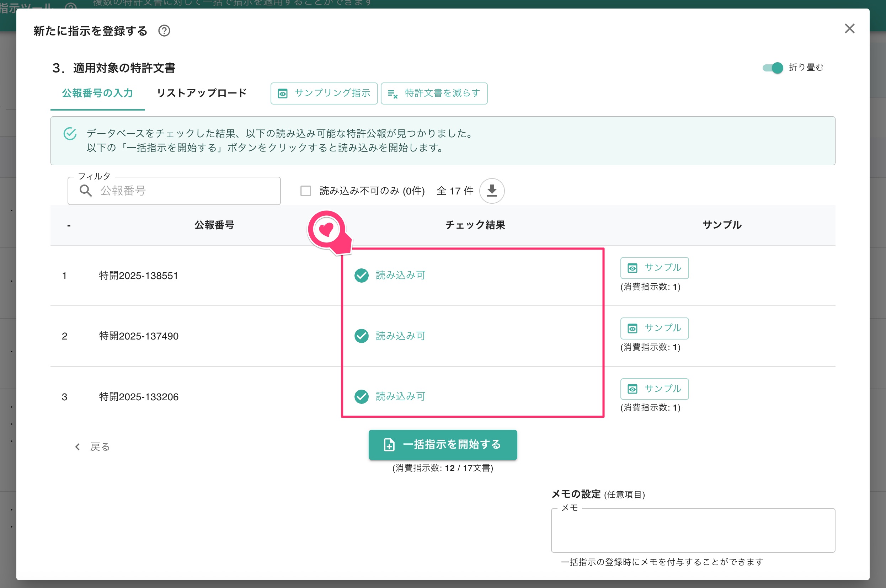Click into the メモ text area

[x=693, y=530]
